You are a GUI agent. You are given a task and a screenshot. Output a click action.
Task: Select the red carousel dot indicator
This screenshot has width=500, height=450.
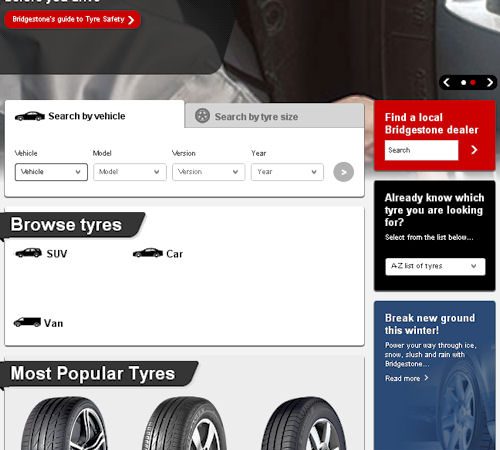tap(473, 83)
